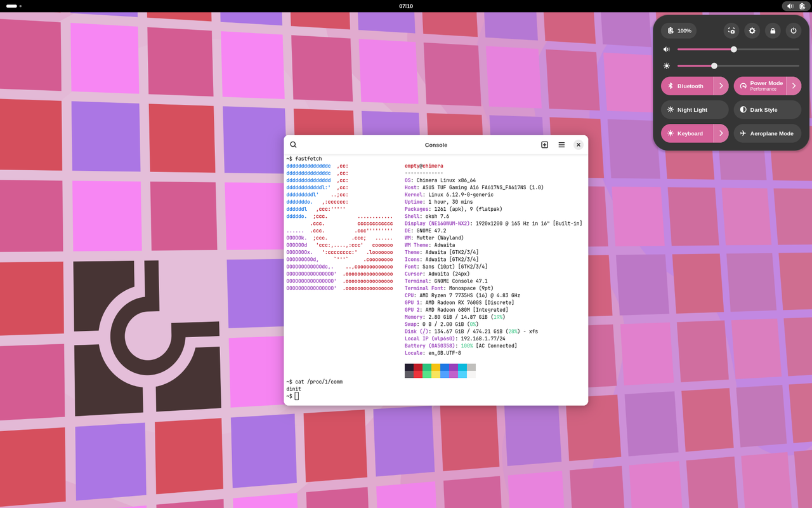Mute audio via the quick settings speaker icon

(x=667, y=50)
